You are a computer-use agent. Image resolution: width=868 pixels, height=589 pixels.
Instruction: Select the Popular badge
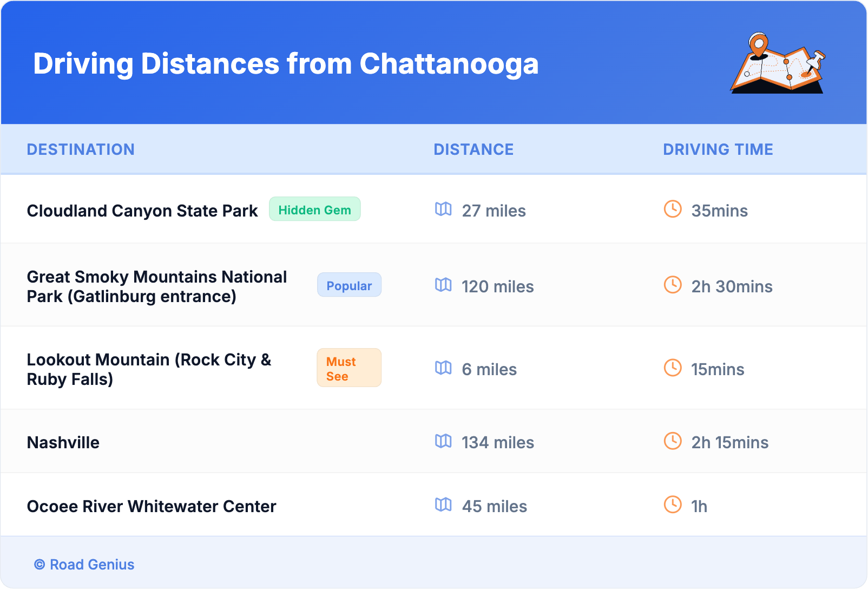[x=349, y=285]
